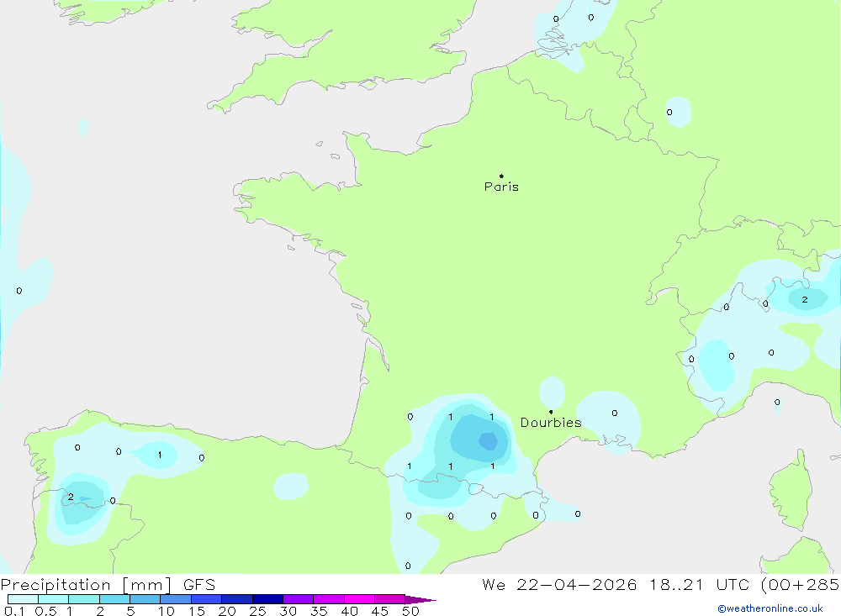
Task: Click the 'Precipitation [mm]' title text
Action: pos(86,585)
